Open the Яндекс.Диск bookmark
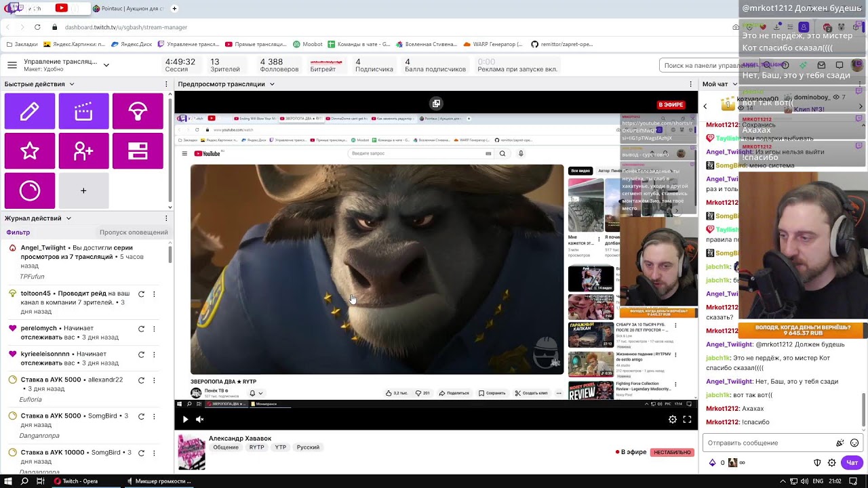 (131, 44)
